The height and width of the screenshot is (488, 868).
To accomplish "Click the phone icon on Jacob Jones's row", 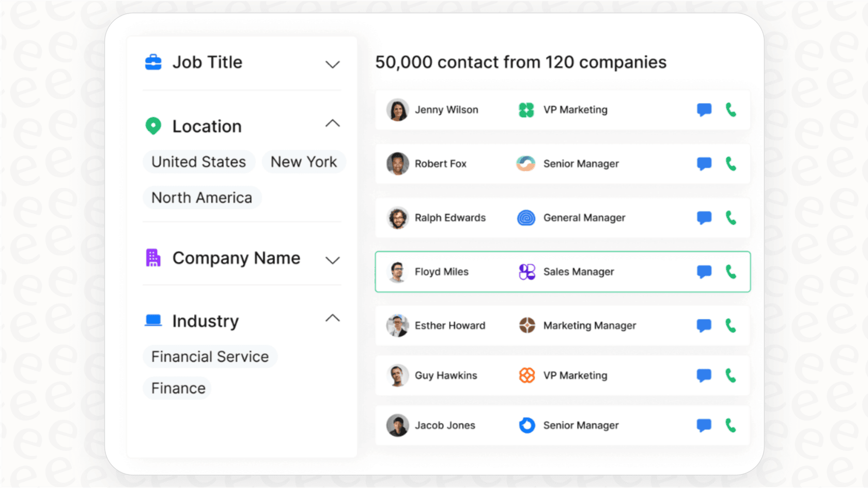I will (731, 425).
